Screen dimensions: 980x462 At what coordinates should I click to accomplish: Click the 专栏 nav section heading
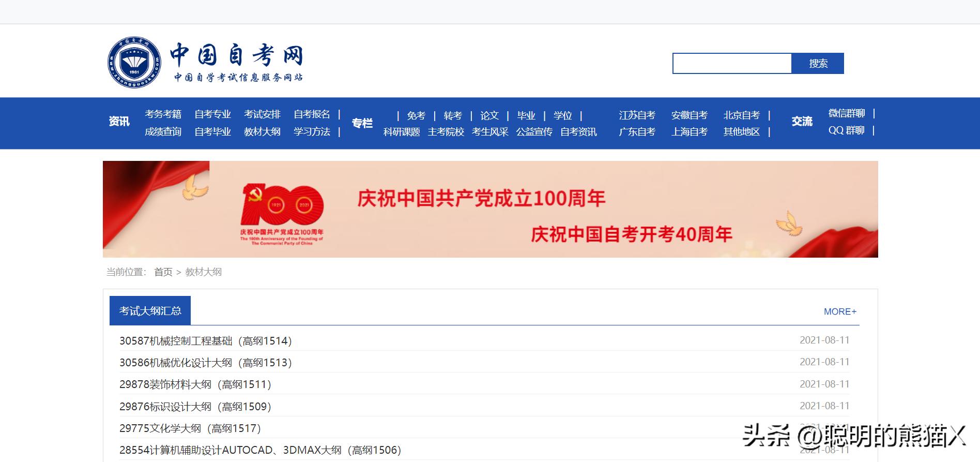(362, 123)
